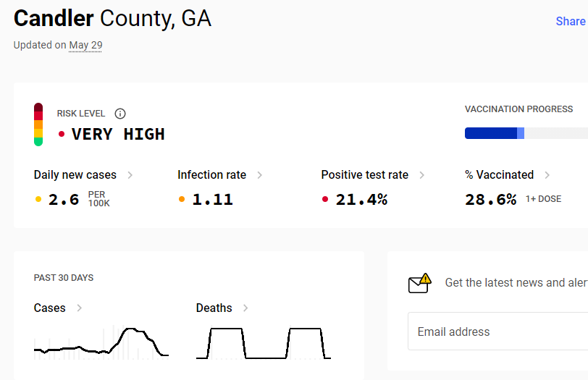Click the risk level color thermometer

[x=38, y=124]
